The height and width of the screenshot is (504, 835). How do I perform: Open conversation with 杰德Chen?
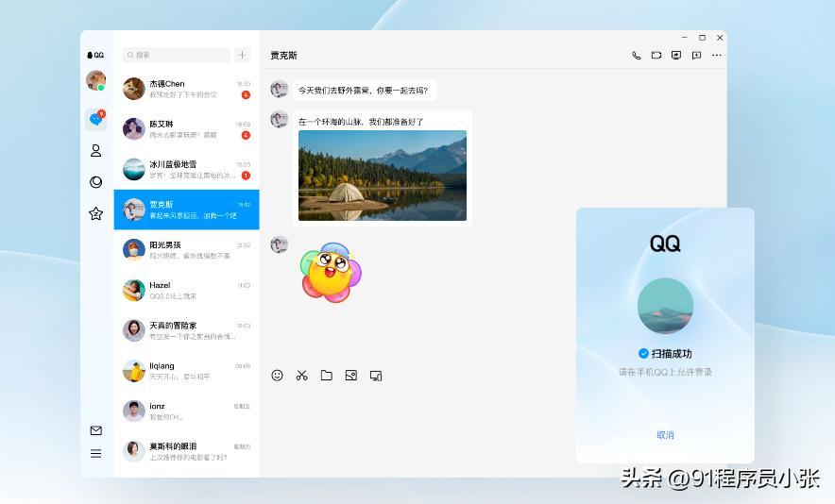(x=186, y=89)
